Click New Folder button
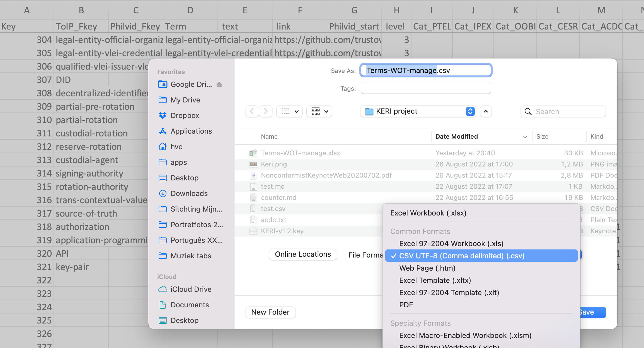644x348 pixels. coord(271,312)
